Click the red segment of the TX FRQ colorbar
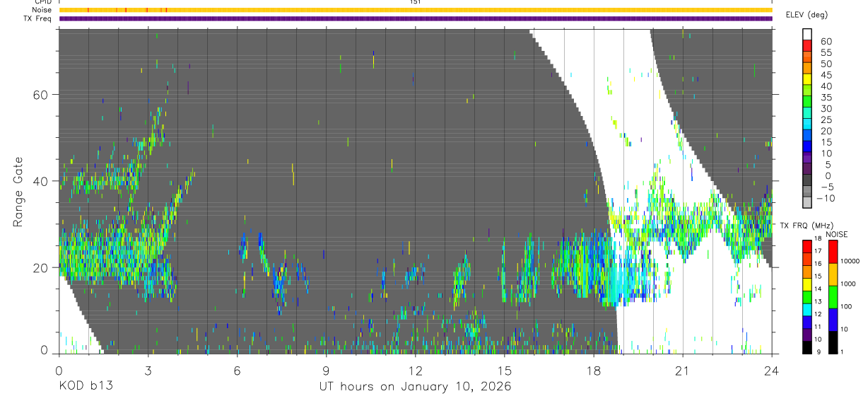 [x=807, y=246]
